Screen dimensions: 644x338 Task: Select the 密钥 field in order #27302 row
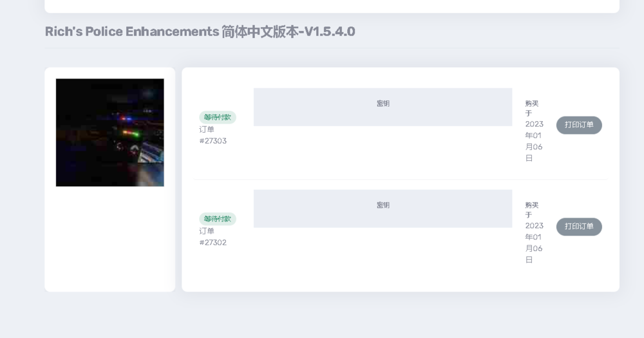point(383,209)
